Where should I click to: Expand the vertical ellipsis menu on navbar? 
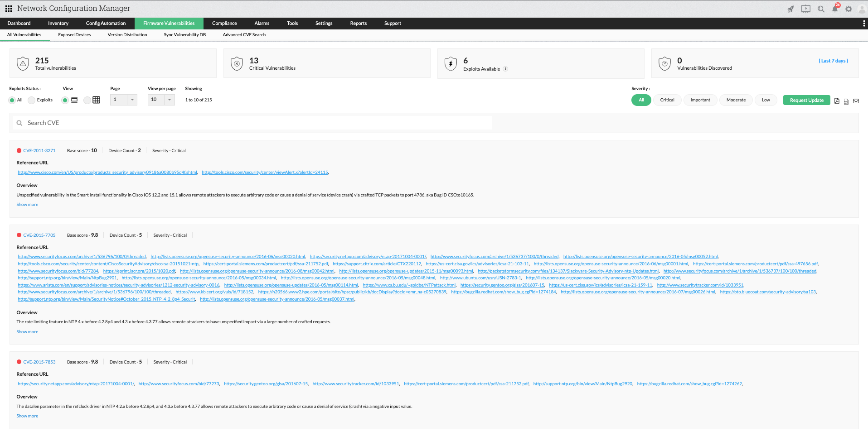tap(863, 23)
